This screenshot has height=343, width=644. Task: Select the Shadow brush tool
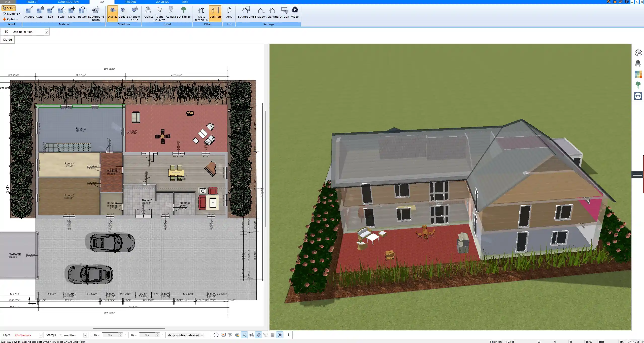[134, 13]
